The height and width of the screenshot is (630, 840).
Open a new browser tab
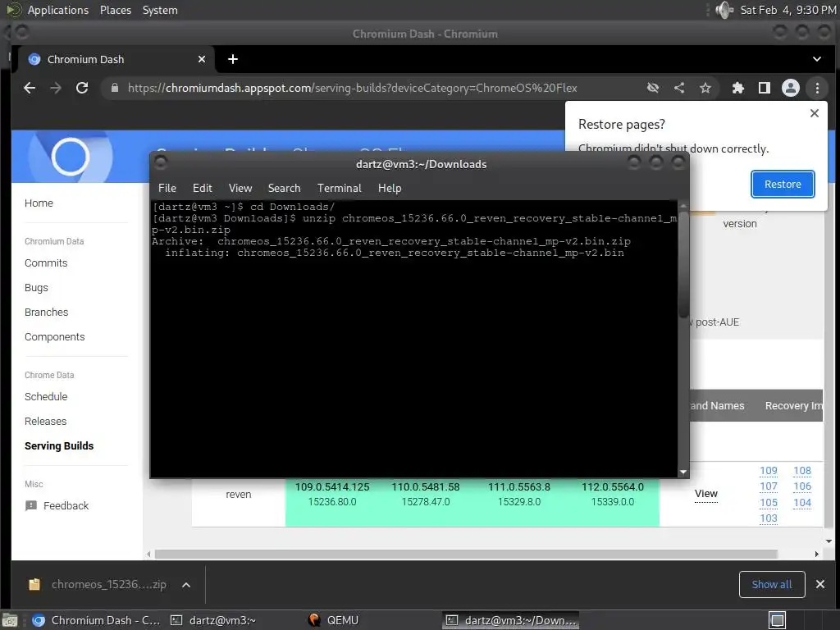coord(232,59)
